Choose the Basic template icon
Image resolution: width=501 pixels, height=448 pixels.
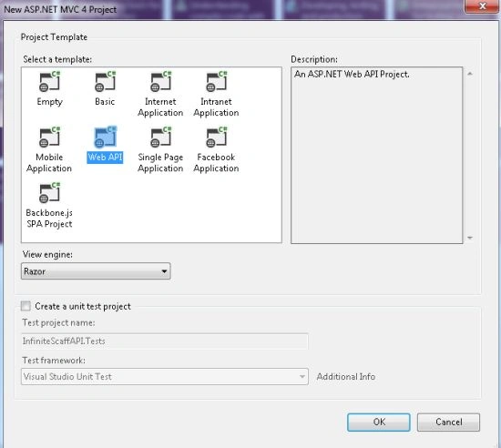(x=105, y=82)
